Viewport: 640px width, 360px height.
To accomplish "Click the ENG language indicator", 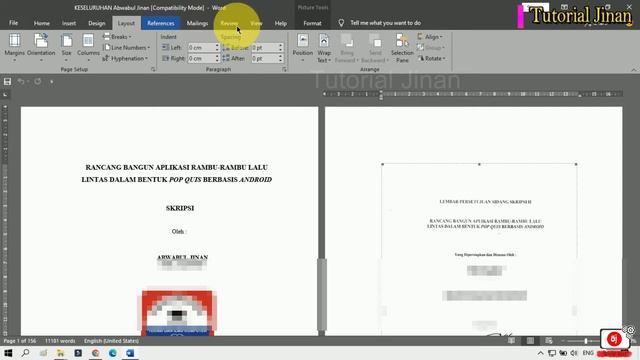I will (x=588, y=353).
